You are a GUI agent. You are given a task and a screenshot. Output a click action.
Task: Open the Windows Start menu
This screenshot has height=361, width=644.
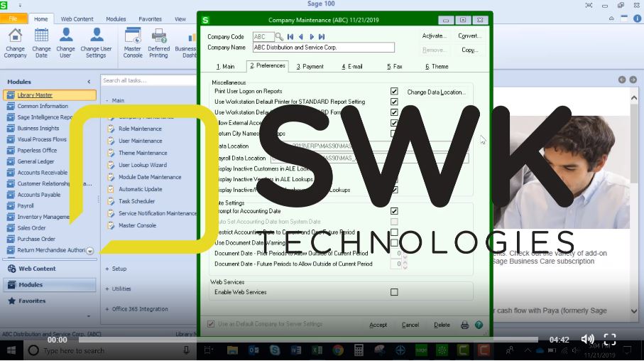(x=11, y=351)
